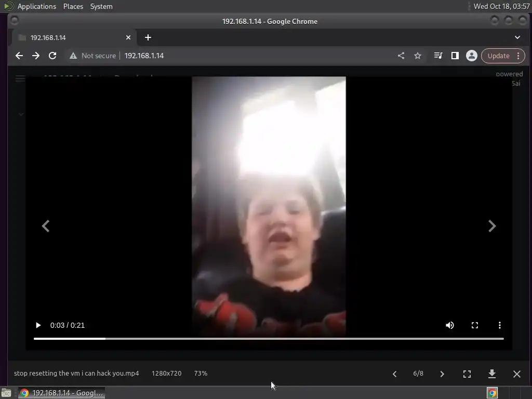Close the media viewer overlay
Viewport: 532px width, 399px height.
point(517,374)
